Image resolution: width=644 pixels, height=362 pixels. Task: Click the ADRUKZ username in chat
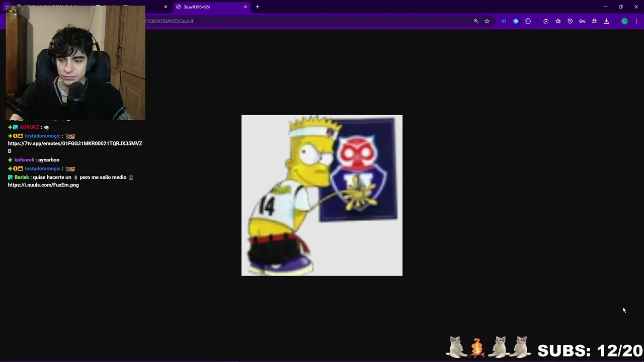coord(29,127)
